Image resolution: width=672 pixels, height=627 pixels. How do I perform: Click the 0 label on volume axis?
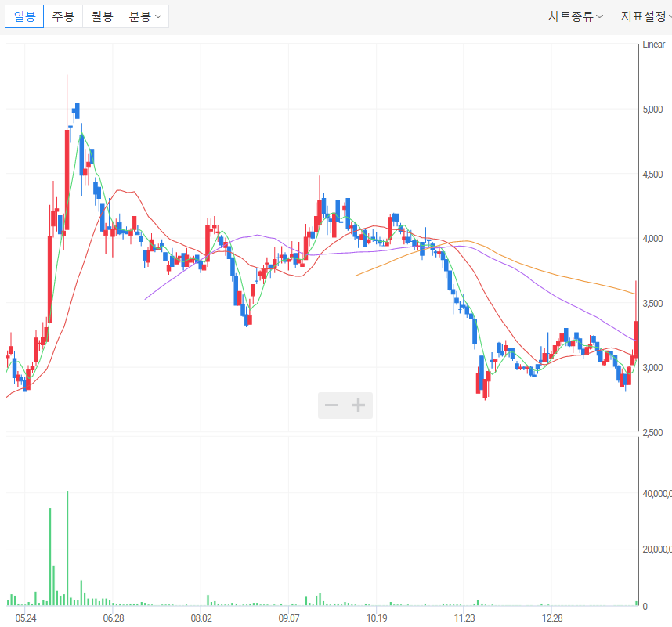tap(645, 607)
